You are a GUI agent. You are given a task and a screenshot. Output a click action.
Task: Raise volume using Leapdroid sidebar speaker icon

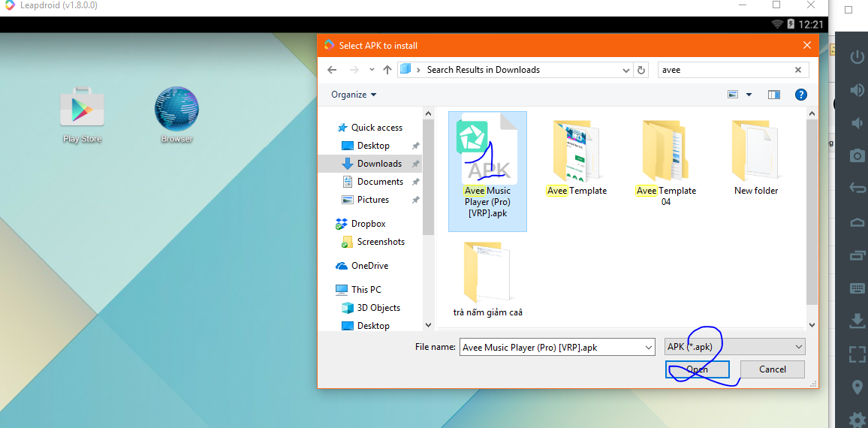(x=857, y=90)
